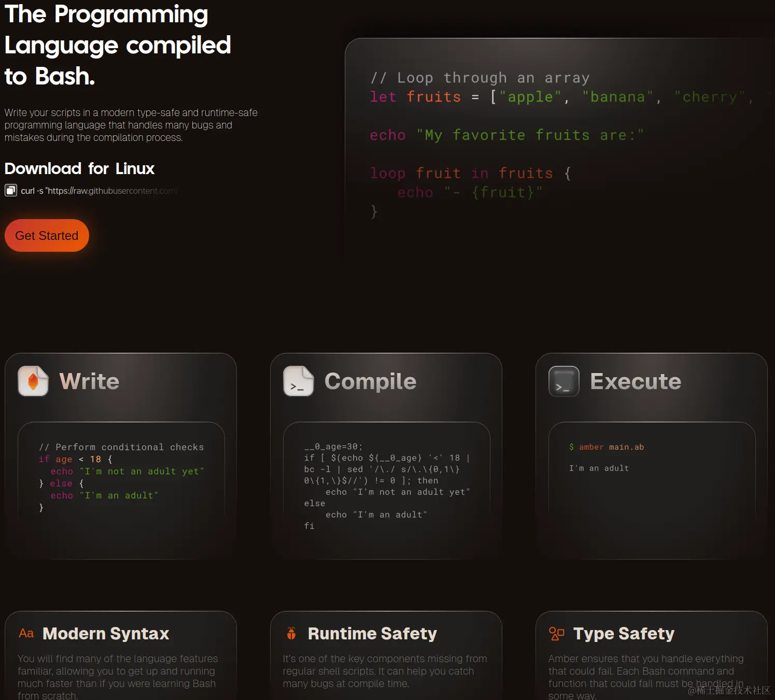Click the bug icon next to Runtime Safety

pos(291,633)
